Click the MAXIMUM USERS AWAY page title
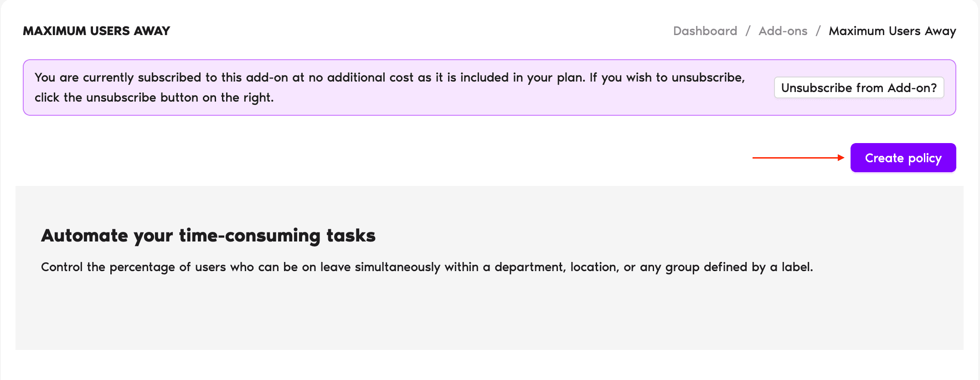The image size is (980, 380). (96, 31)
